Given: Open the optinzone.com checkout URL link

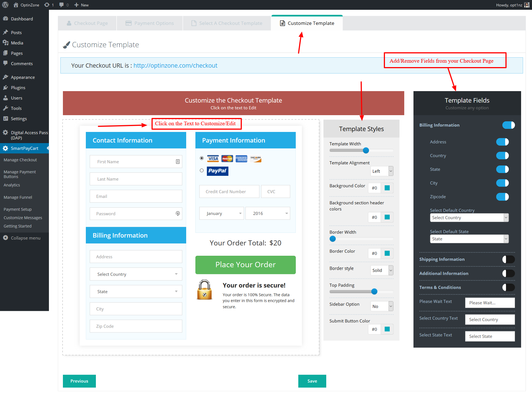Looking at the screenshot, I should pos(175,65).
